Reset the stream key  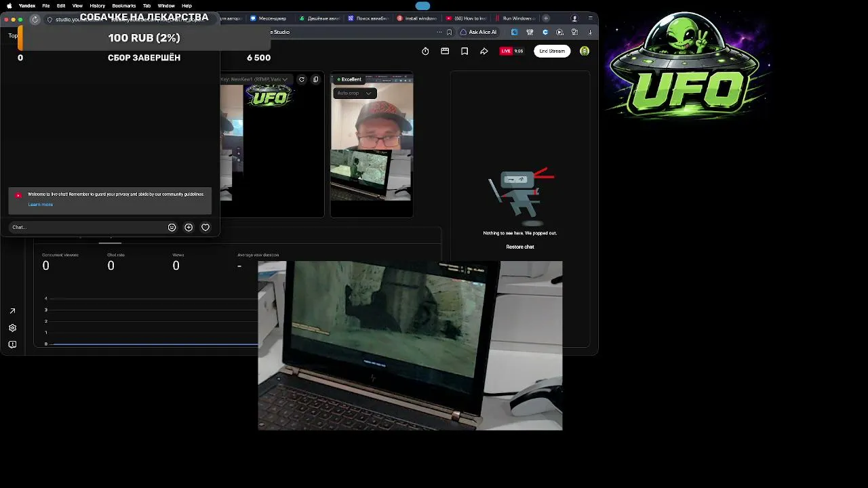(x=302, y=79)
